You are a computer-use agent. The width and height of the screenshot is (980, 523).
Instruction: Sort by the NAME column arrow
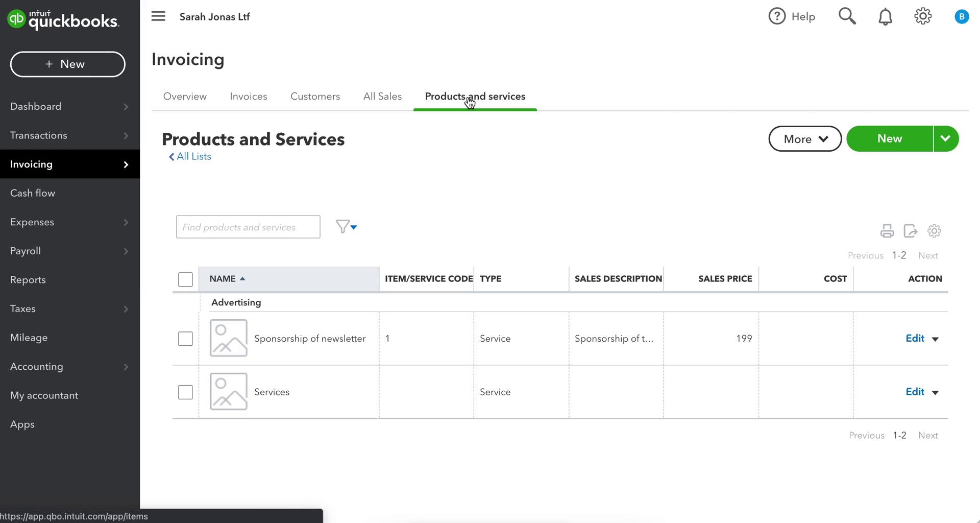pyautogui.click(x=242, y=278)
